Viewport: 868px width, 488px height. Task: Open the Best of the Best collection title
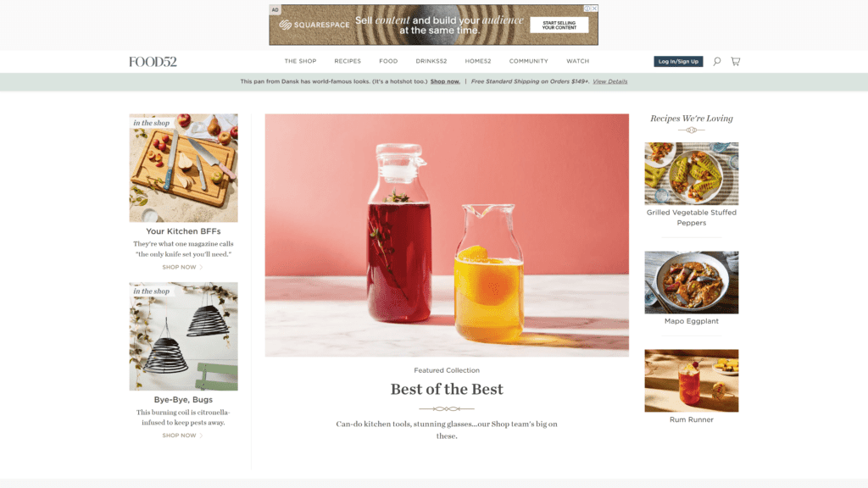447,389
